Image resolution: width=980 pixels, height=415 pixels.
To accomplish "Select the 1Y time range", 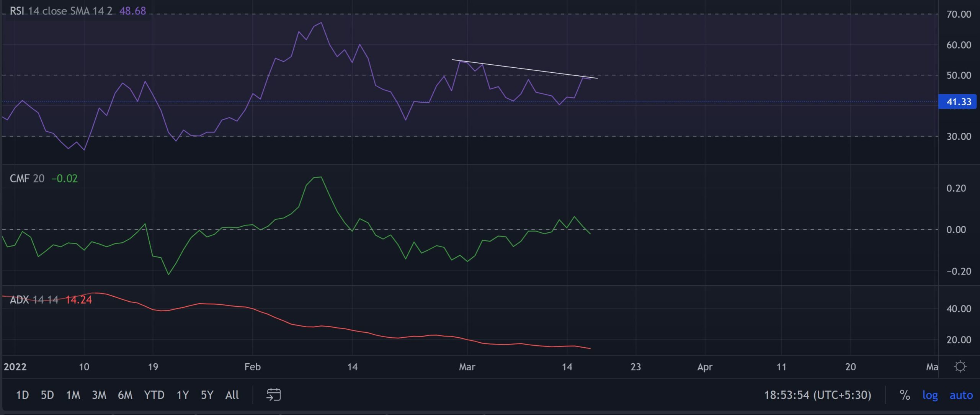I will pos(182,395).
